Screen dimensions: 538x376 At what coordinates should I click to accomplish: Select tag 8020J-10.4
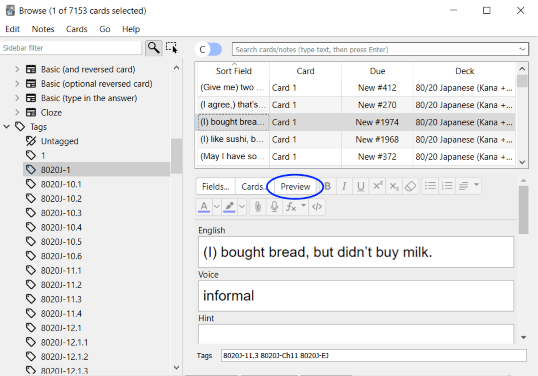tap(96, 227)
